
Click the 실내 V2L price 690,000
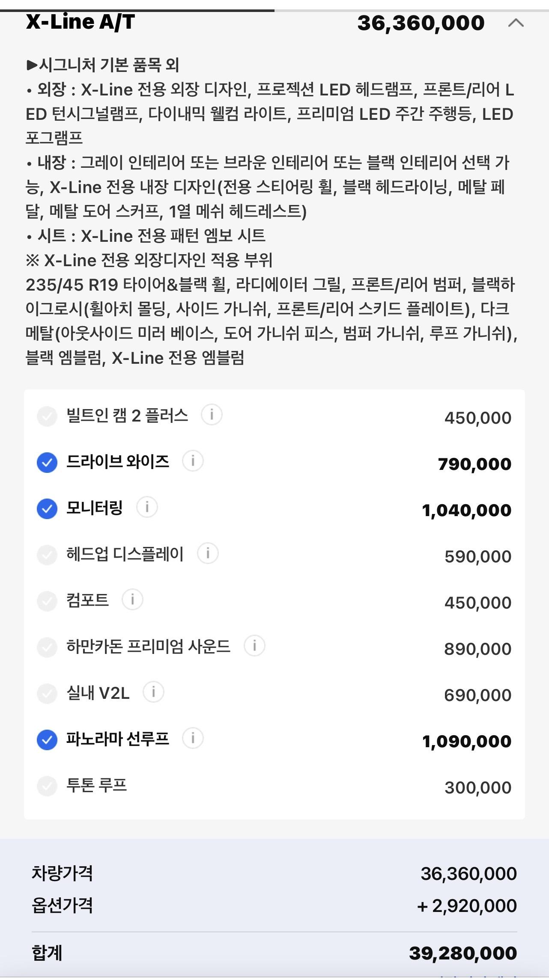coord(478,695)
